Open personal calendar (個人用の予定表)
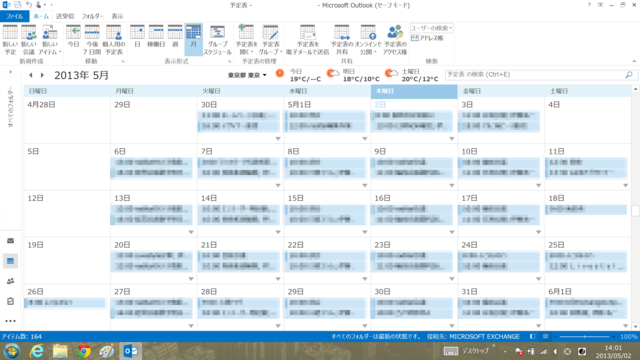Screen dimensions: 640x360 pyautogui.click(x=113, y=40)
